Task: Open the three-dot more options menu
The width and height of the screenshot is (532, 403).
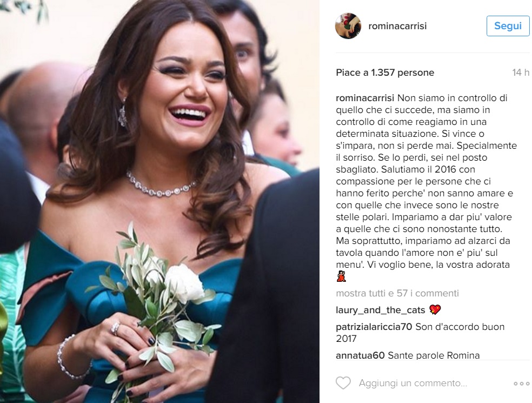Action: [x=522, y=384]
